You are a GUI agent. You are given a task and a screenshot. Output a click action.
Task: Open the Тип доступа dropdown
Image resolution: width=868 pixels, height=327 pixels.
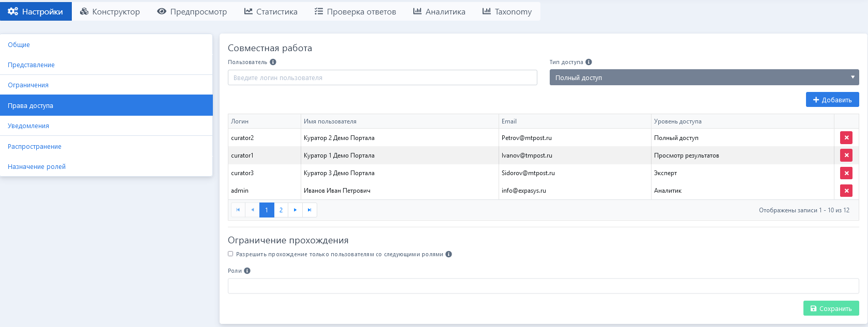(704, 77)
